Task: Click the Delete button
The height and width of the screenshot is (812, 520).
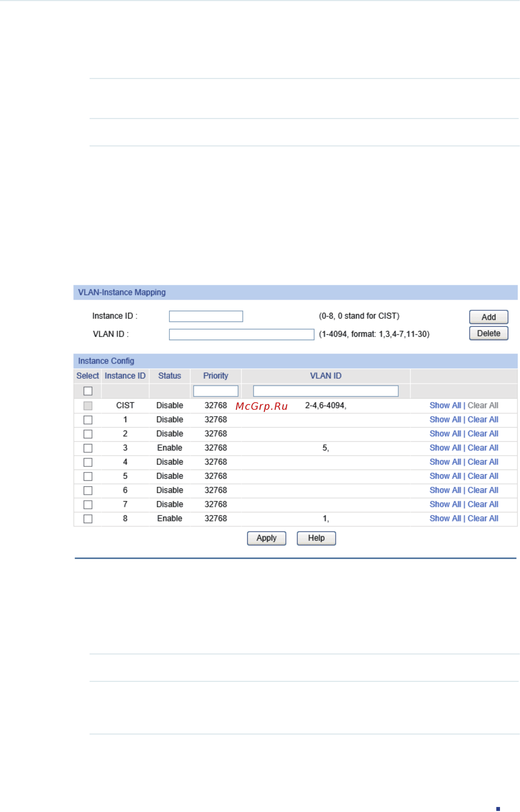Action: coord(489,333)
